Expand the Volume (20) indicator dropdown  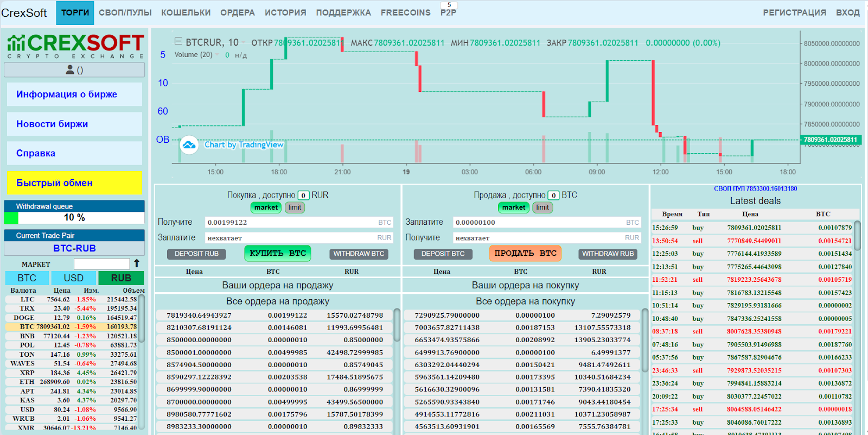218,55
